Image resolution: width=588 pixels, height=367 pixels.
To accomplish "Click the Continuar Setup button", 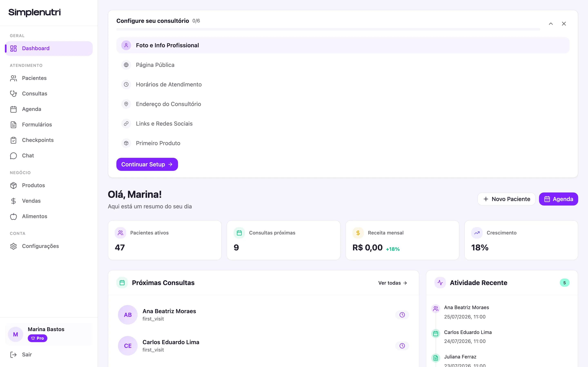I will click(x=147, y=164).
